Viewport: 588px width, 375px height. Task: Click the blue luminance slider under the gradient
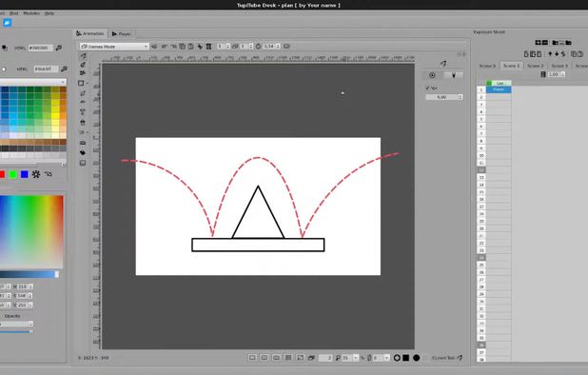coord(29,274)
